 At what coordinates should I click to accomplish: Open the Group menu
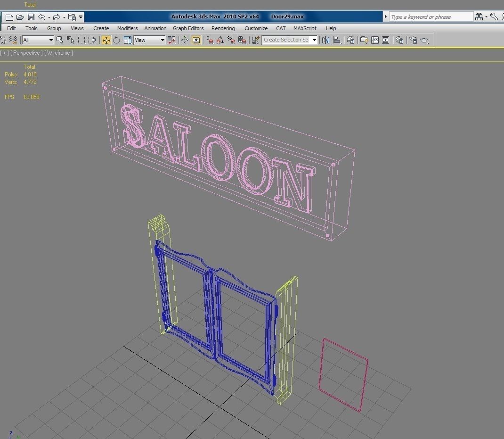tap(54, 28)
